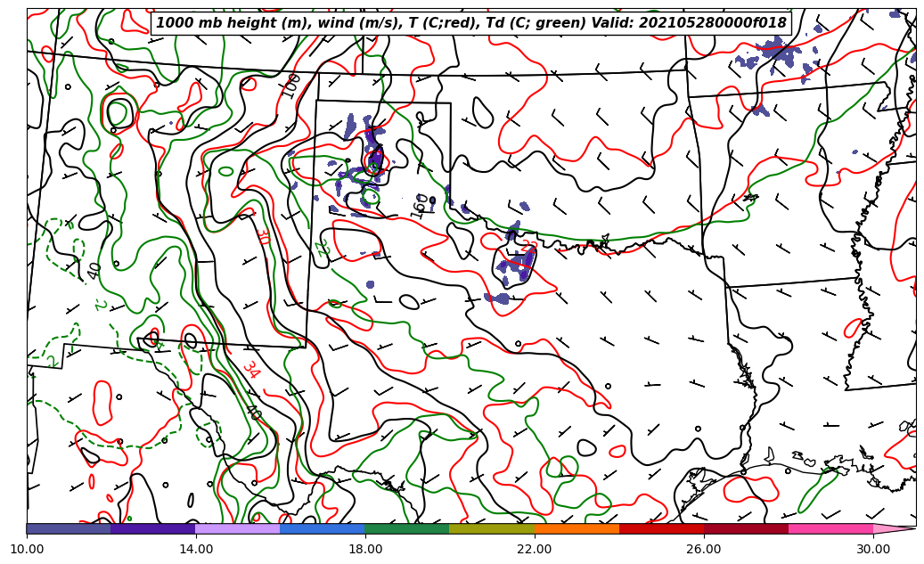Image resolution: width=924 pixels, height=564 pixels.
Task: Click the dark slate-blue colorbar segment
Action: click(x=69, y=528)
